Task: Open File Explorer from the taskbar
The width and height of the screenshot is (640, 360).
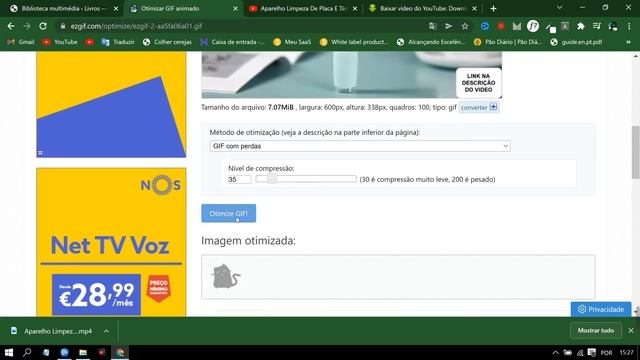Action: click(x=83, y=352)
